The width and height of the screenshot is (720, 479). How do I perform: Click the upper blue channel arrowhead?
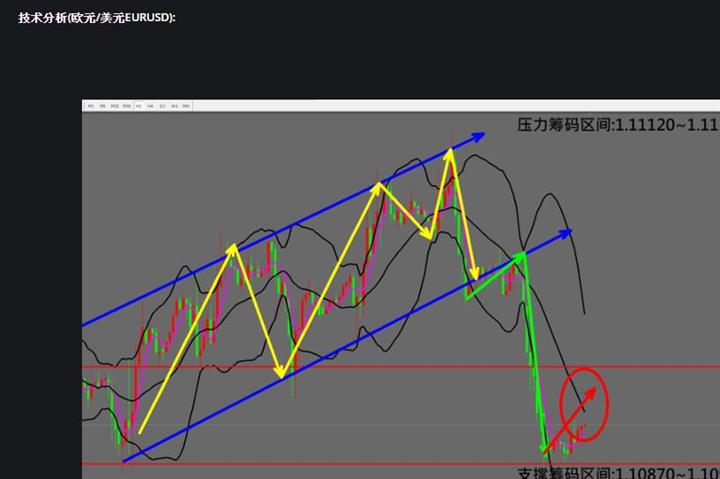tap(477, 136)
